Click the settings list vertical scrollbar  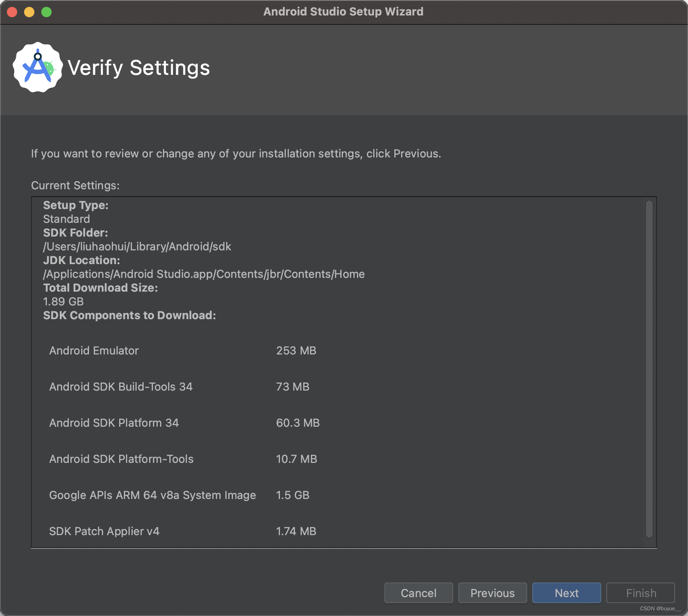click(649, 369)
